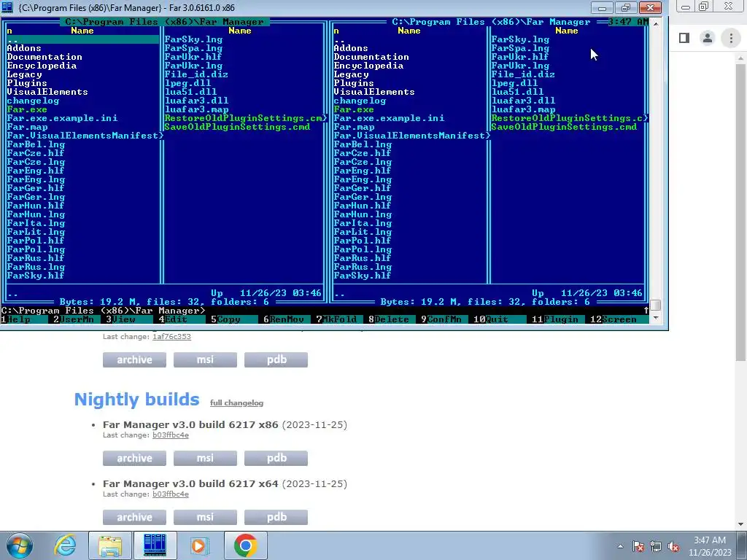
Task: Open full changelog link
Action: [x=237, y=402]
